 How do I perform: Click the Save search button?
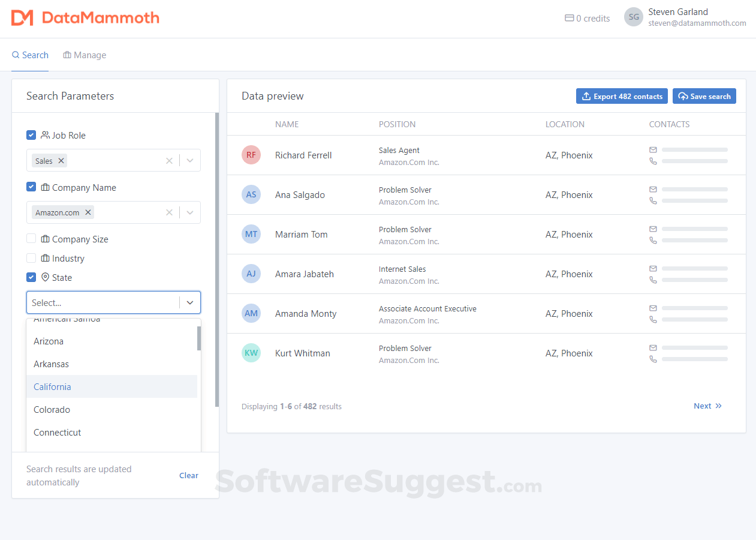(x=704, y=96)
